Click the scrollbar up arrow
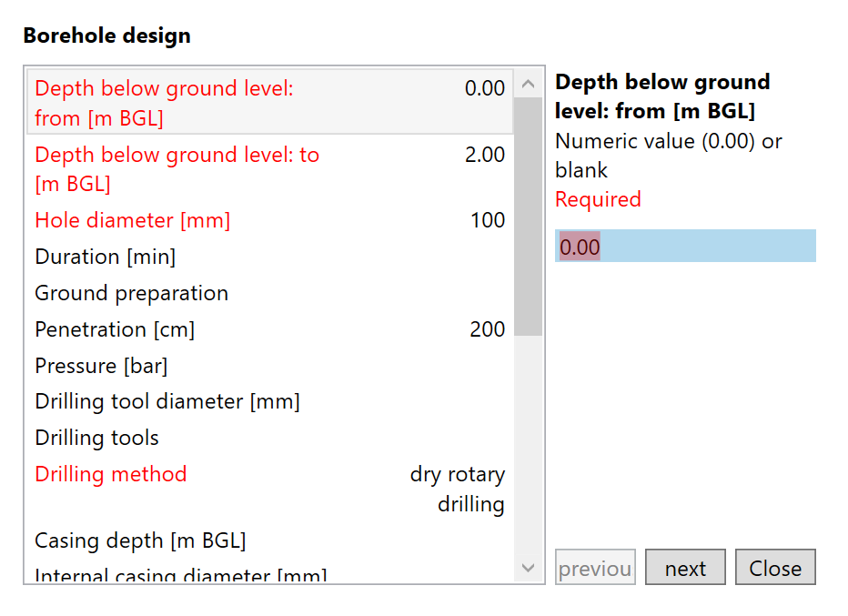 tap(528, 85)
